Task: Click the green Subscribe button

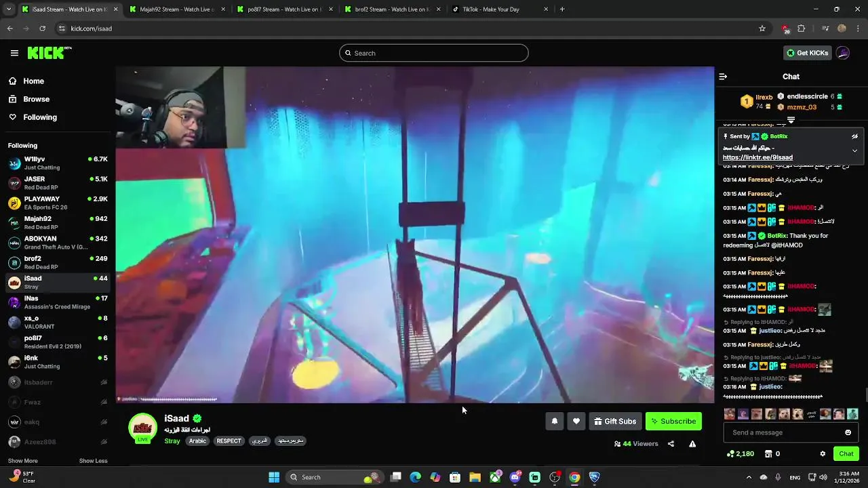Action: click(x=673, y=421)
